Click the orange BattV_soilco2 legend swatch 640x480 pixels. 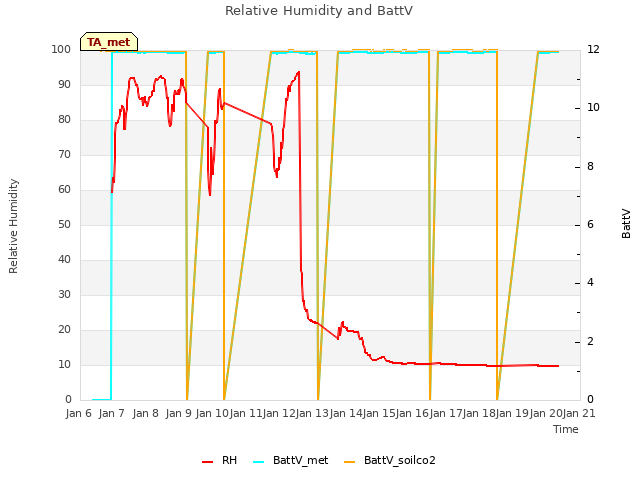click(349, 461)
